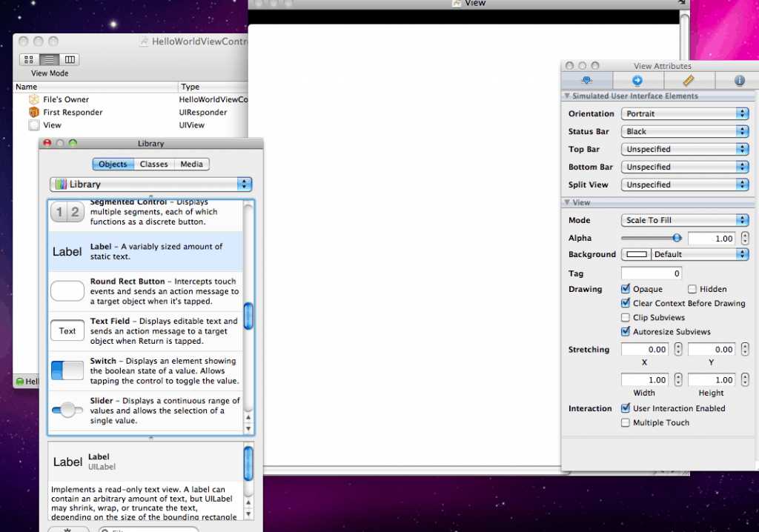Click the Label description pane scrollbar thumb
759x532 pixels.
pos(248,464)
